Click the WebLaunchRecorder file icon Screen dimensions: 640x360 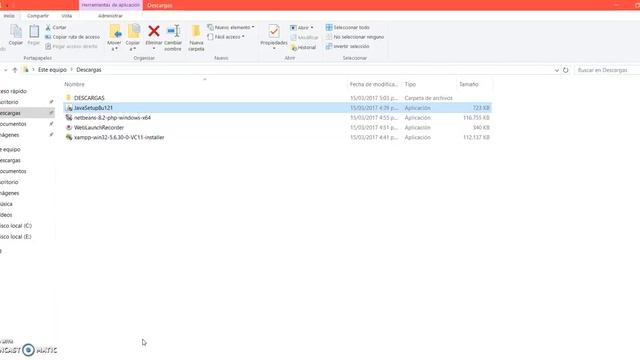pos(69,127)
